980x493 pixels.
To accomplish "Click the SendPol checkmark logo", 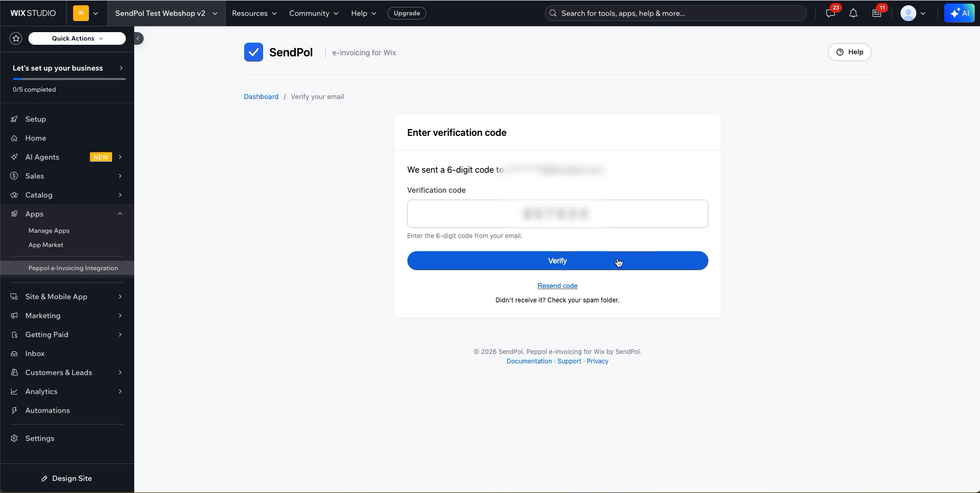I will click(254, 52).
